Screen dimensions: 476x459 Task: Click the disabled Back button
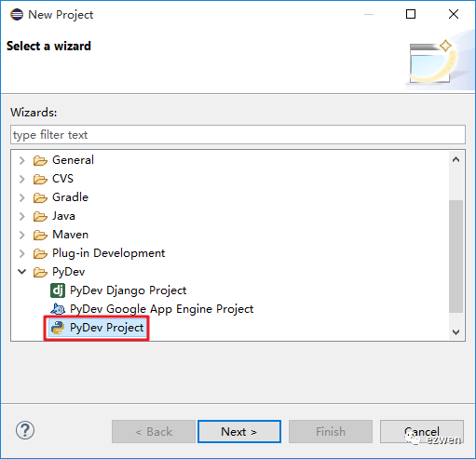pyautogui.click(x=154, y=432)
